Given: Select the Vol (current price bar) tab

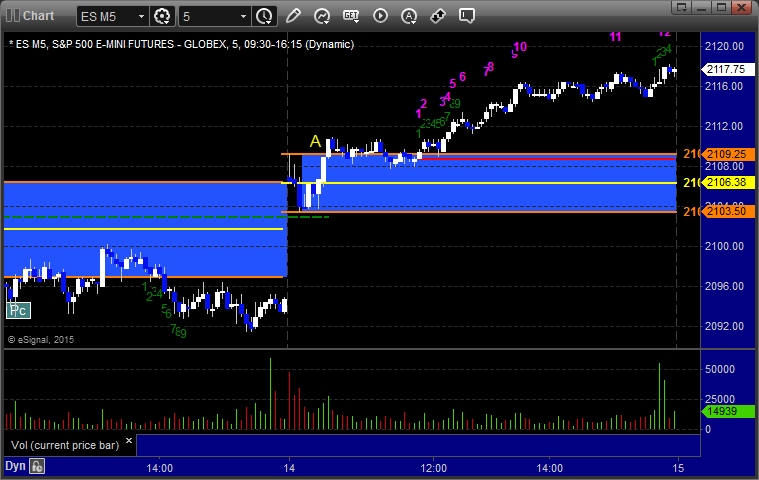Looking at the screenshot, I should (65, 445).
